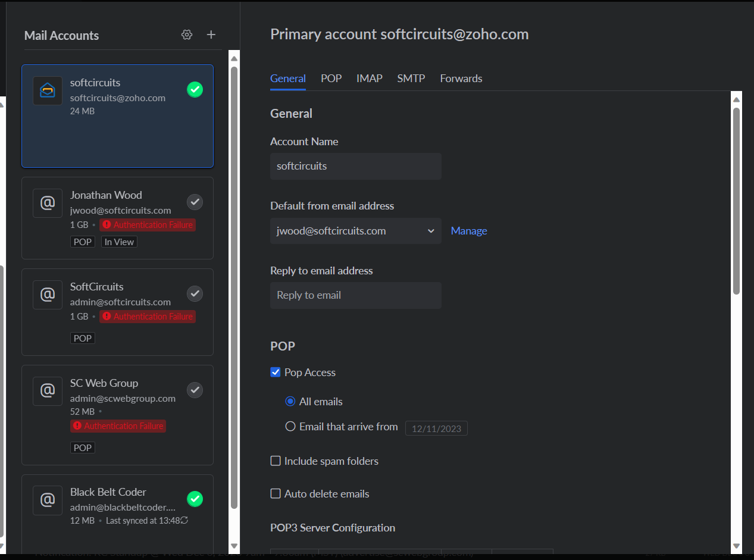The height and width of the screenshot is (560, 754).
Task: Click the 12/11/2023 date field
Action: point(436,428)
